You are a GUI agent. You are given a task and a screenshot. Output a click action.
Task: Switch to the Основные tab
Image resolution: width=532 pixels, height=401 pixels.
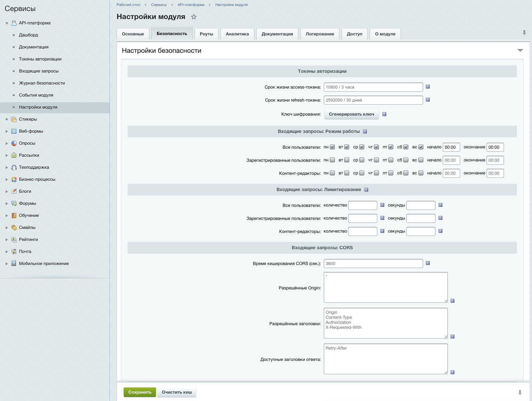pos(133,34)
